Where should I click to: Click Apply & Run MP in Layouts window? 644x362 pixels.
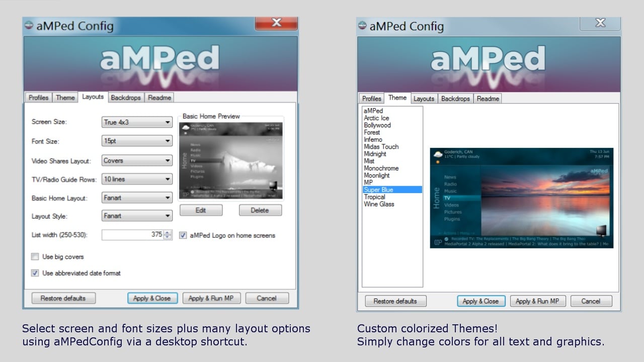tap(211, 298)
